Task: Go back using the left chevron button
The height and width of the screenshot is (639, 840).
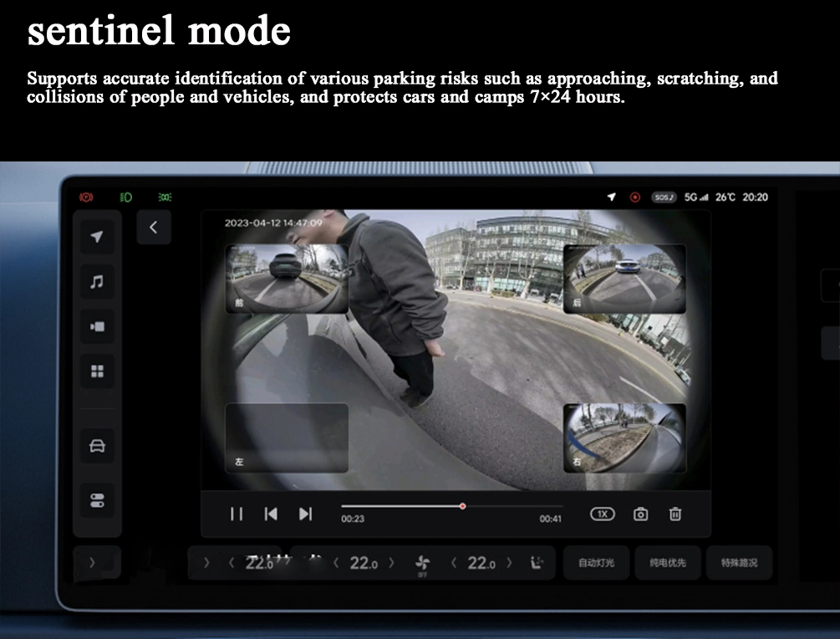Action: point(154,227)
